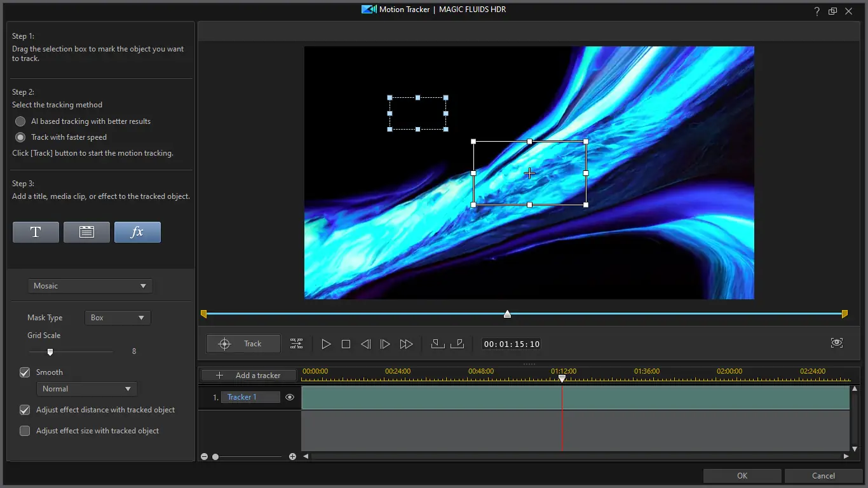Set the mark-in position
868x488 pixels.
[438, 344]
